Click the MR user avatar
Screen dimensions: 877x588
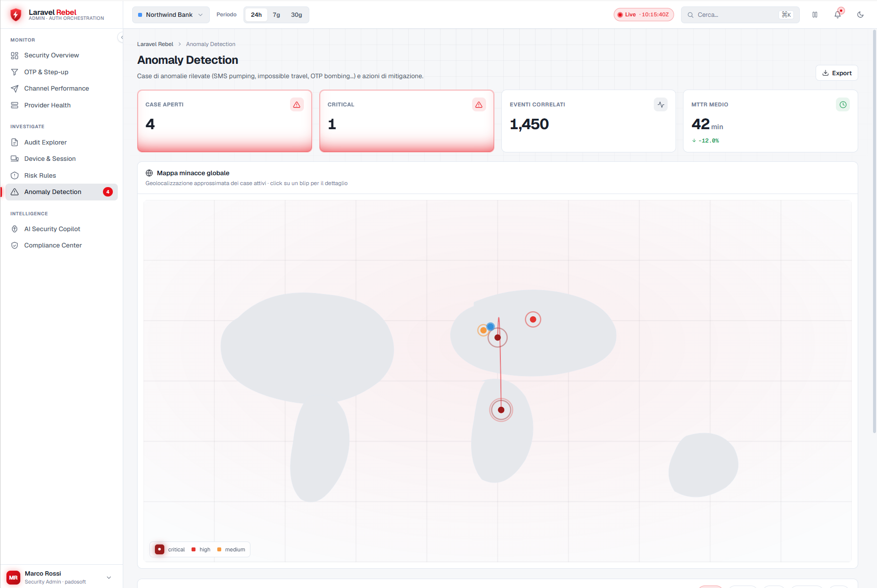click(13, 578)
